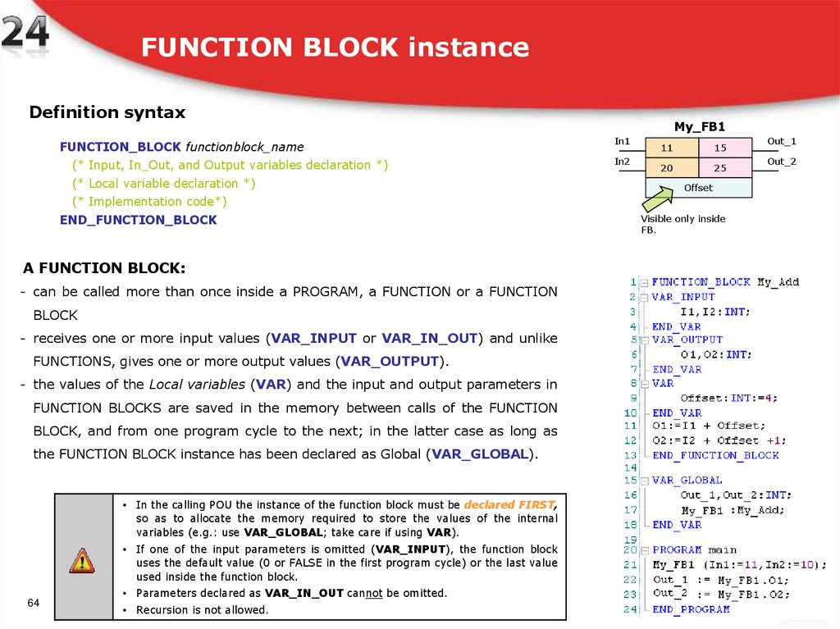This screenshot has height=629, width=840.
Task: Click the Out_1 output pin label
Action: point(782,140)
